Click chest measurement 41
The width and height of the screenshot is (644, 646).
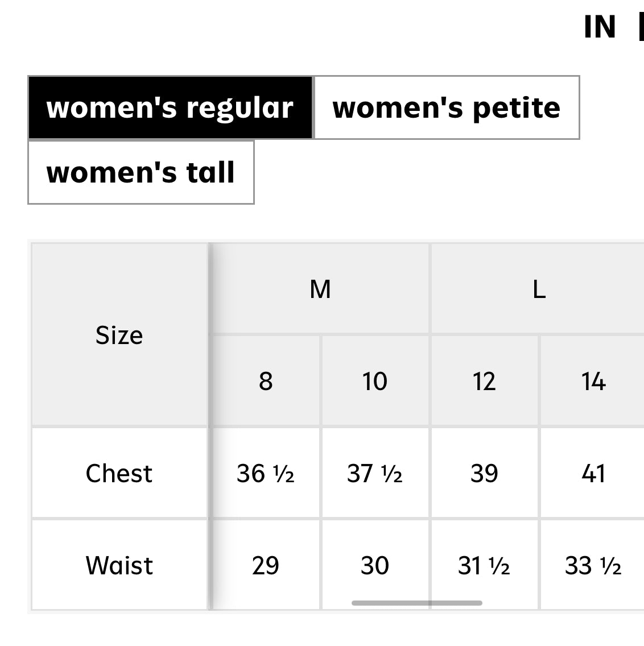coord(593,473)
